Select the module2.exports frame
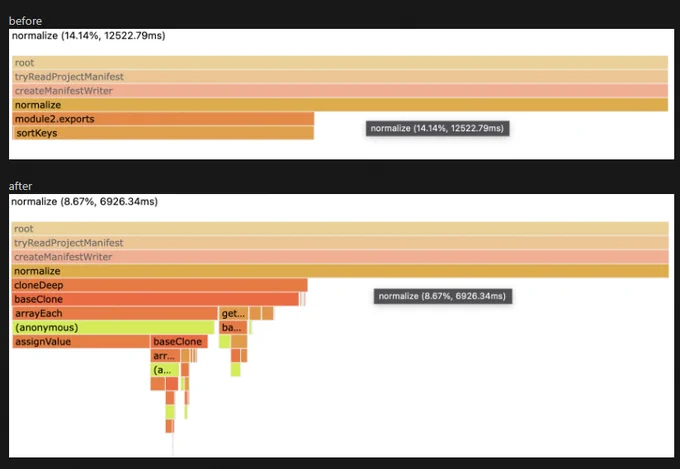Image resolution: width=680 pixels, height=469 pixels. 163,119
